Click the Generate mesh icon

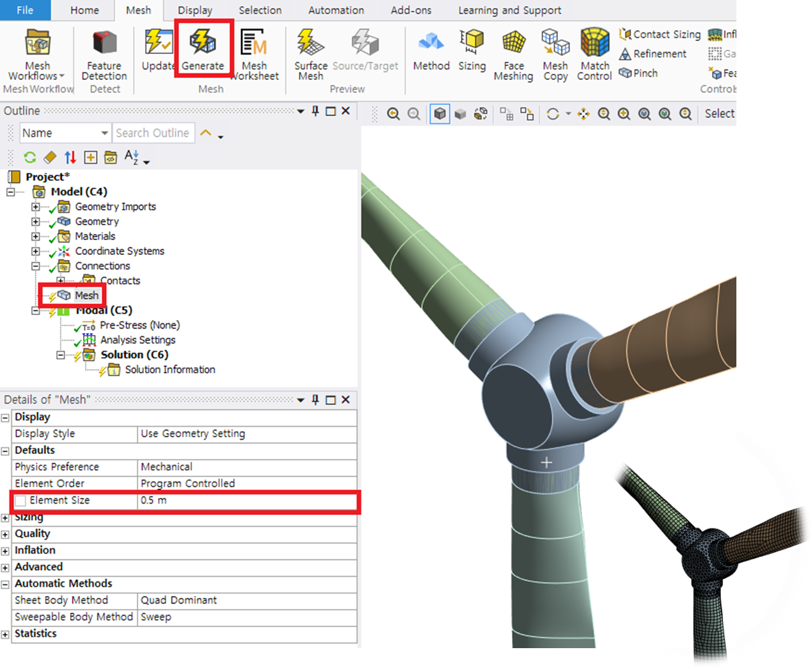(203, 43)
